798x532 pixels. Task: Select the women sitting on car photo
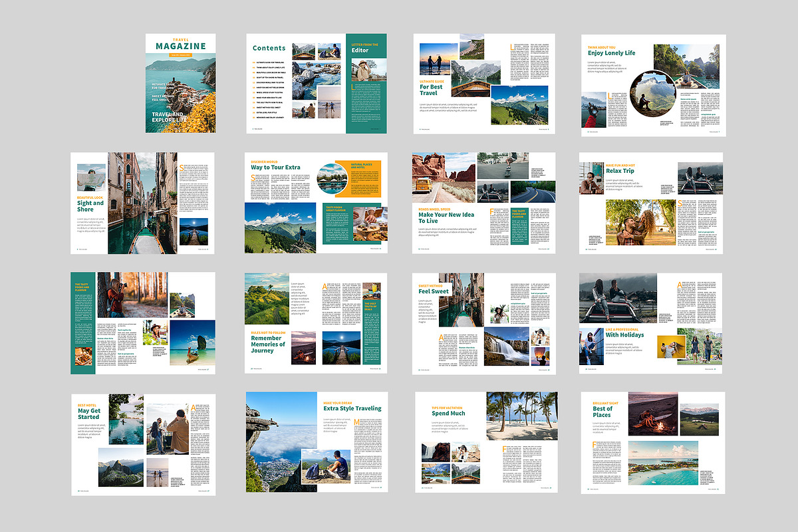(618, 298)
